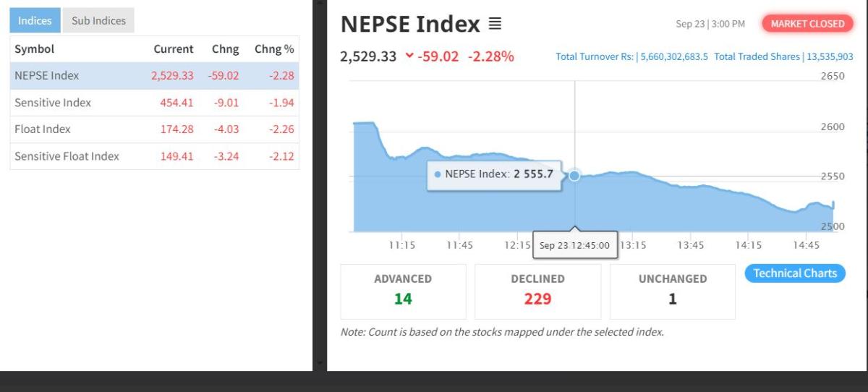
Task: Click the scroll-down arrow on the panel divider
Action: coord(319,364)
